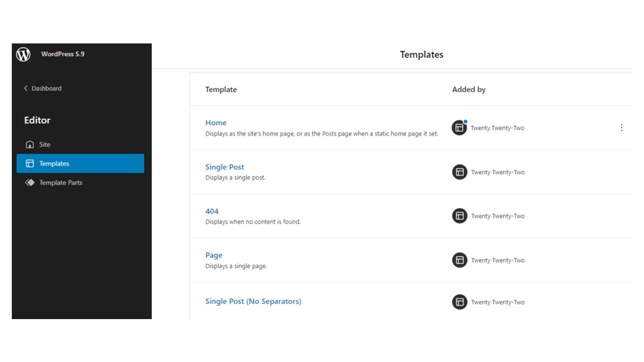The height and width of the screenshot is (362, 644).
Task: Open the Home template's three-dot actions menu
Action: pos(621,128)
